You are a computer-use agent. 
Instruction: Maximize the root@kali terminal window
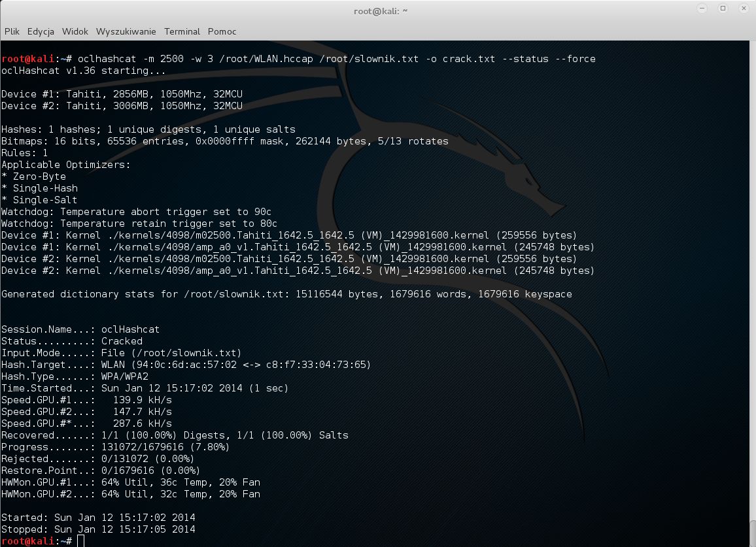tap(723, 8)
